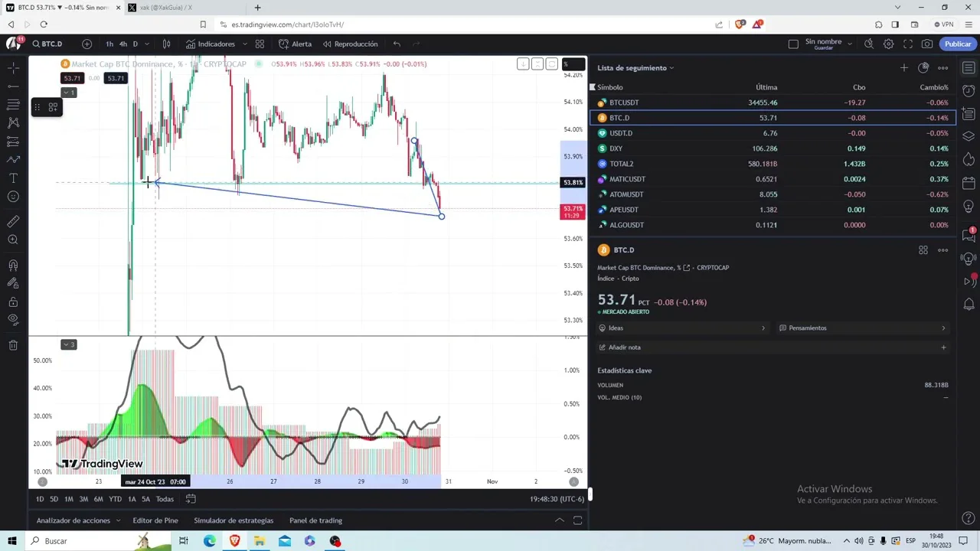Click the Publicar button
980x551 pixels.
(957, 44)
